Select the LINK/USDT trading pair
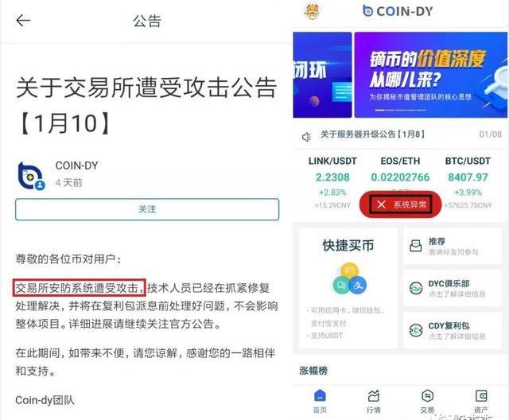The image size is (509, 420). coord(332,182)
